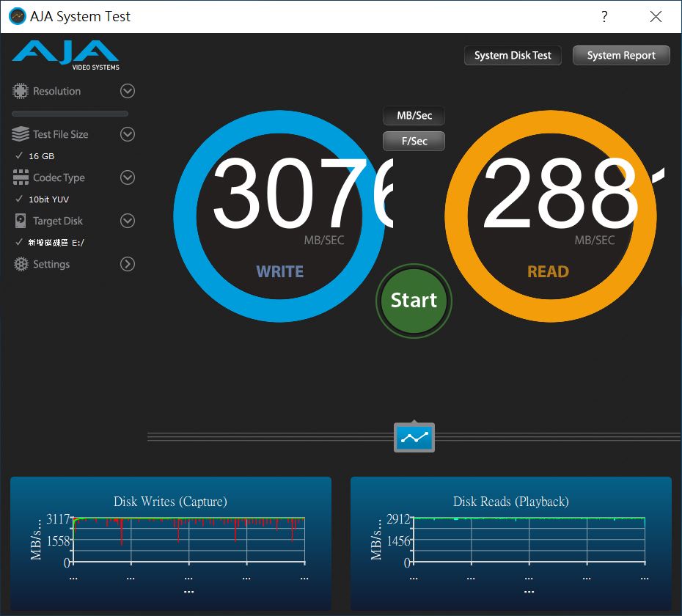Screen dimensions: 682x616
Task: Click the Target Disk drive icon
Action: (x=20, y=221)
